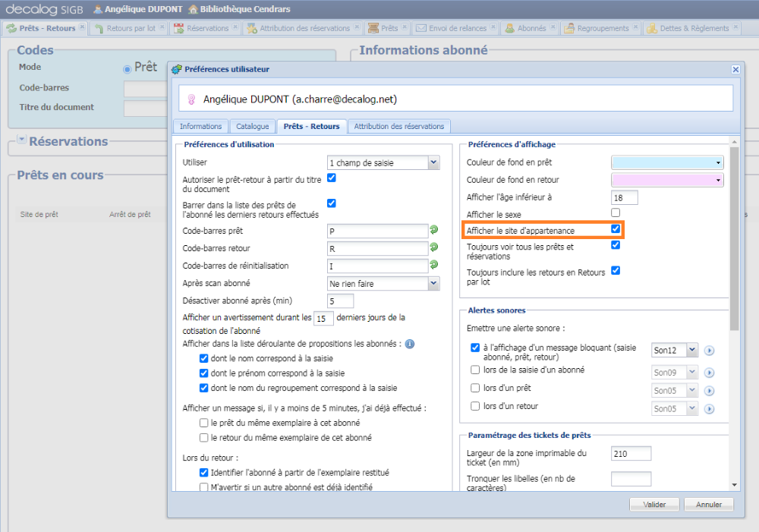Screen dimensions: 759x532
Task: Click refresh icon beside Code-barres de réinitialisation
Action: coord(434,265)
